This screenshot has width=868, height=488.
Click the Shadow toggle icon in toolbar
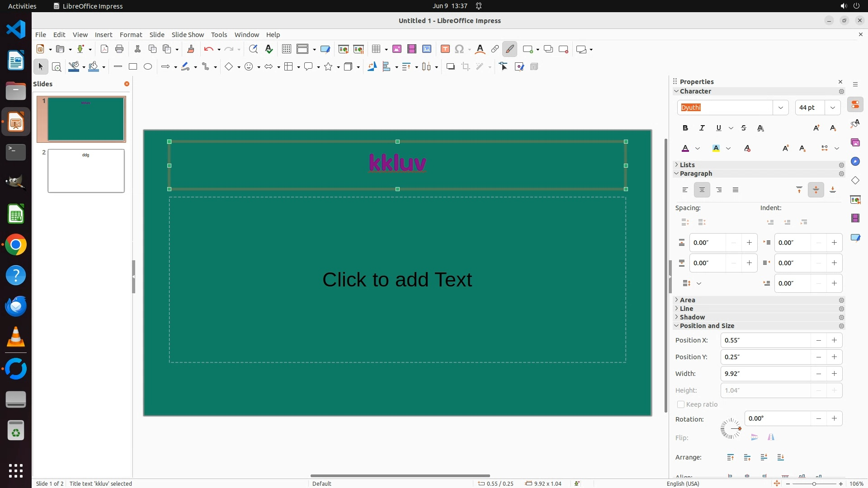pos(450,67)
